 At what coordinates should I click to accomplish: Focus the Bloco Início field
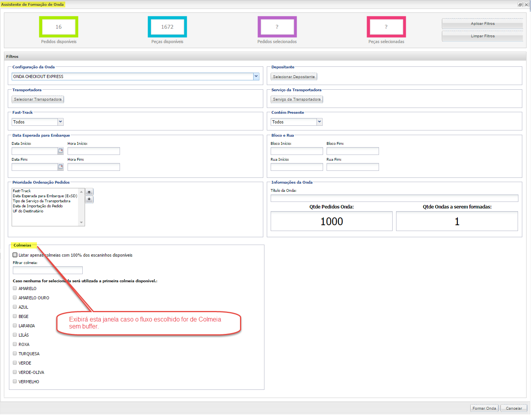click(297, 151)
